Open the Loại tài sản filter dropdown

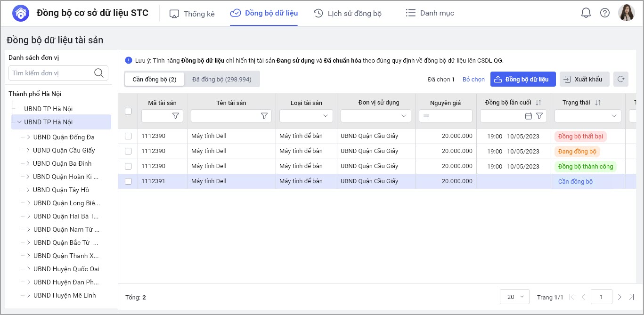(306, 116)
